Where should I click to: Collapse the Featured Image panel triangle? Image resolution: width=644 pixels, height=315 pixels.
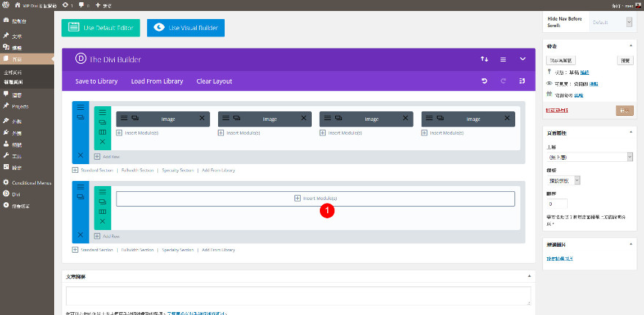631,244
